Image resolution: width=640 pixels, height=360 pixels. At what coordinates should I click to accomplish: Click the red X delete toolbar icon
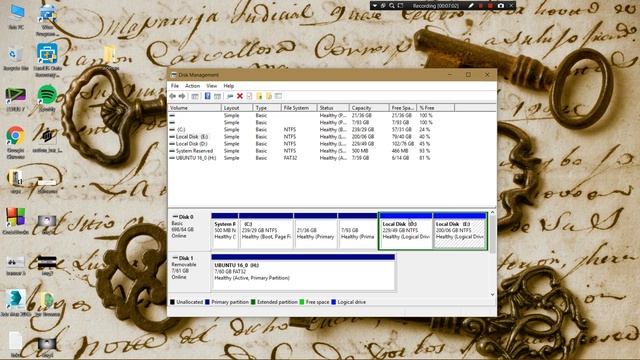pos(240,96)
